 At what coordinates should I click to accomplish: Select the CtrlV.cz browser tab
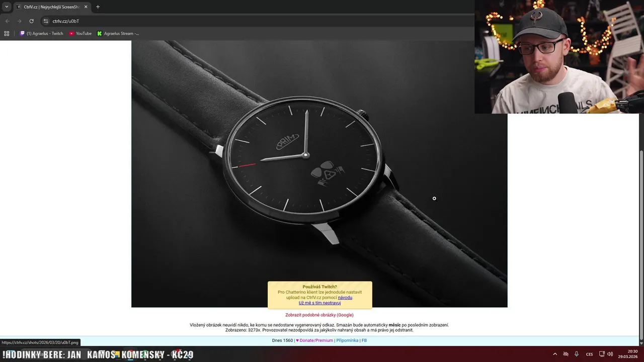(x=51, y=7)
